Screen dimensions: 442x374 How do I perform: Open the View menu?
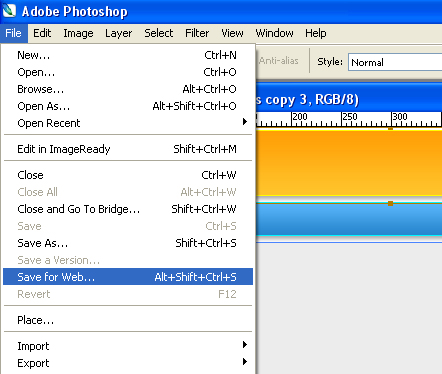tap(232, 33)
